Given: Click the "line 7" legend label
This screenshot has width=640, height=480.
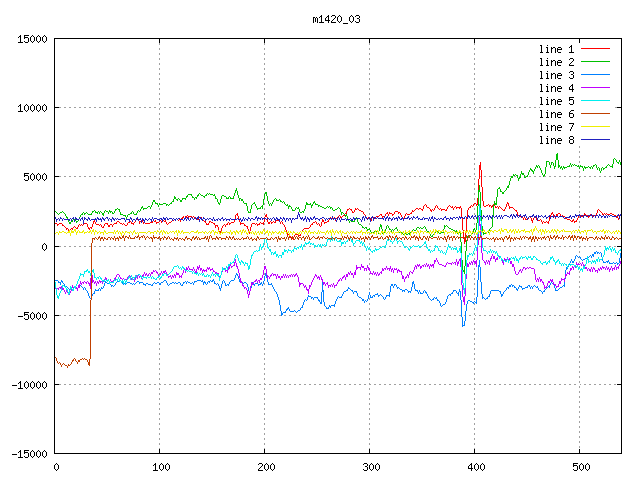Looking at the screenshot, I should [x=557, y=127].
